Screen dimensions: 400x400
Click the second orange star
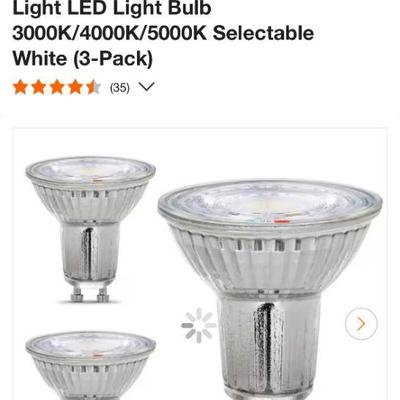click(39, 87)
